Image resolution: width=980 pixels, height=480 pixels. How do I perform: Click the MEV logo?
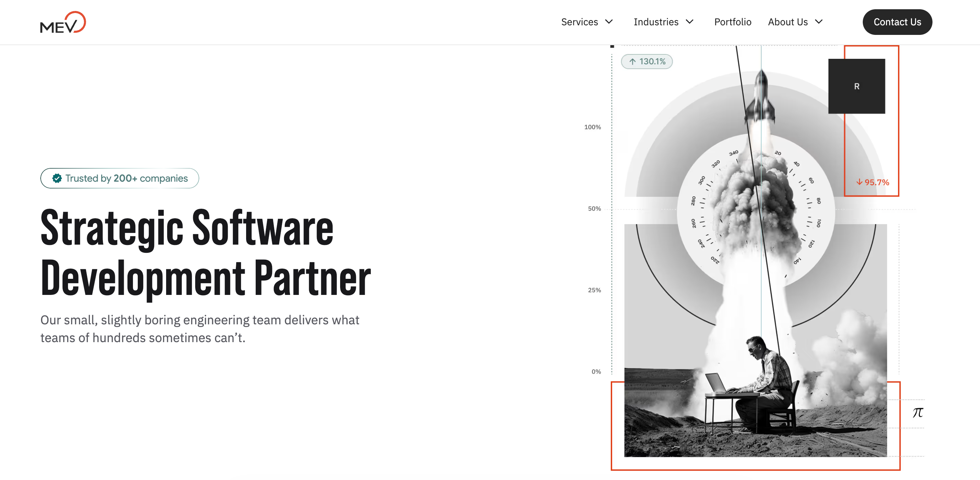[x=63, y=22]
